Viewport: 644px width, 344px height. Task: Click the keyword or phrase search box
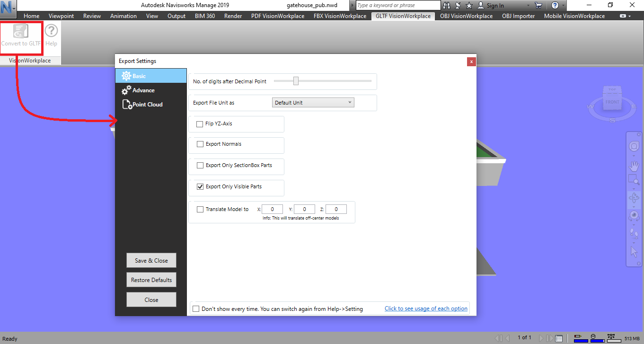tap(398, 5)
